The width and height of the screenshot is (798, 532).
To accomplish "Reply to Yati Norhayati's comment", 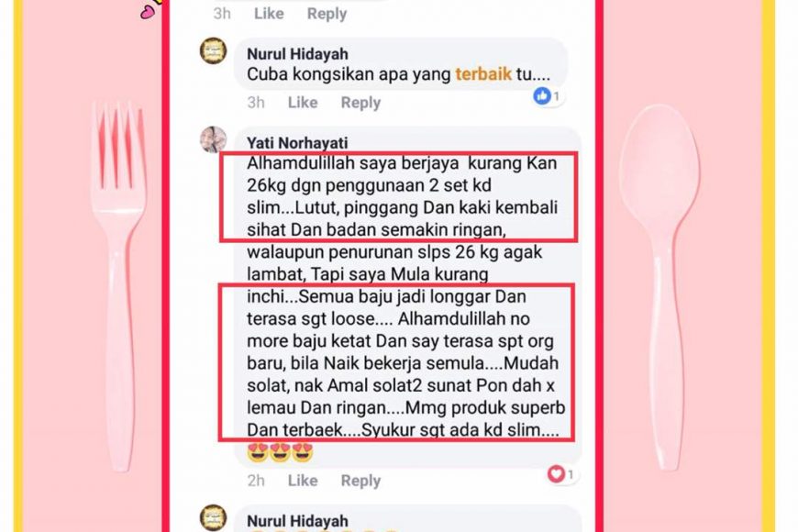I will click(360, 481).
